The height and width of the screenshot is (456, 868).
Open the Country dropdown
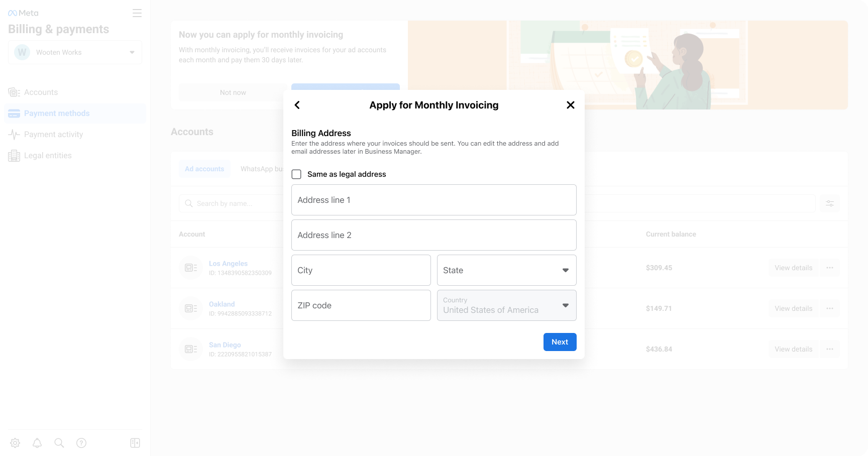507,305
